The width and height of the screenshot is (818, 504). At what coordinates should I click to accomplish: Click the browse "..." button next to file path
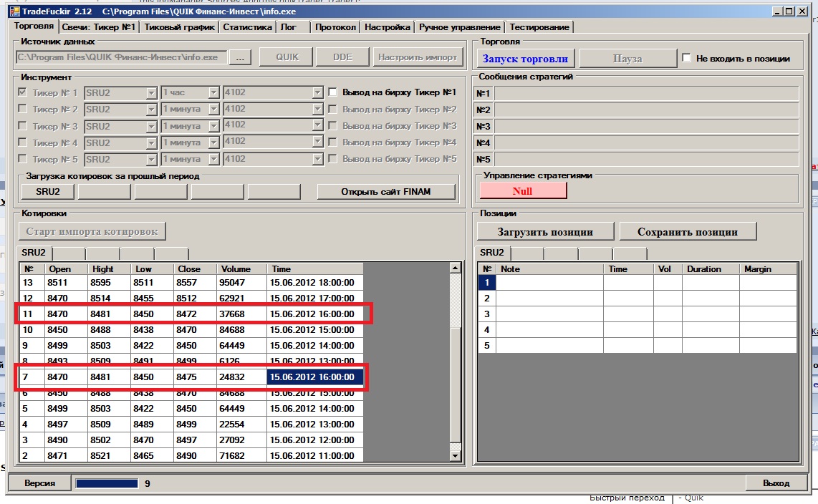(241, 58)
